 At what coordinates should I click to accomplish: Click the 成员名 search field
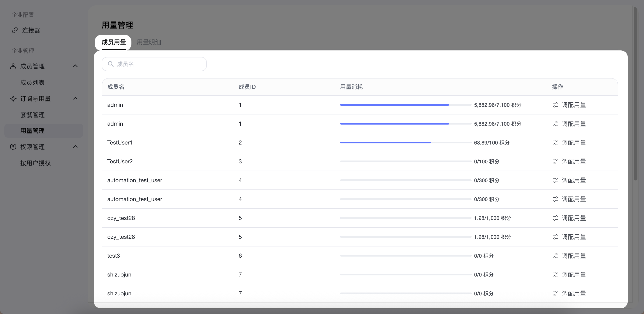(154, 64)
